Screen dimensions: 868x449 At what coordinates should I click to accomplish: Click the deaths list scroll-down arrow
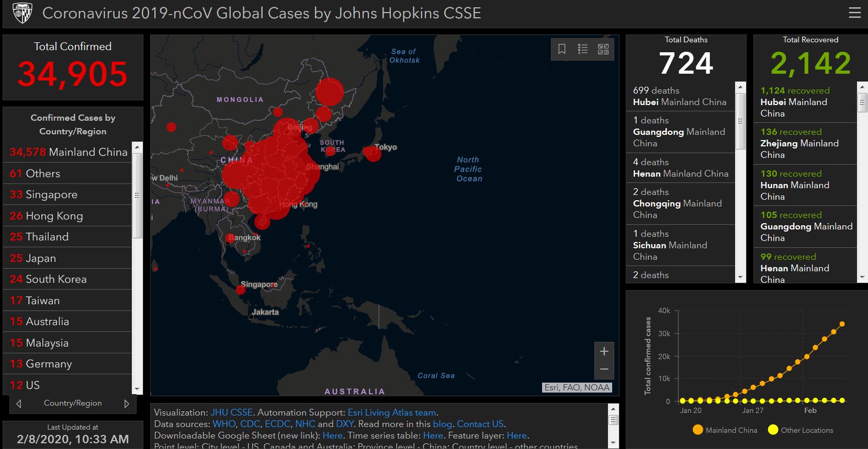point(740,278)
